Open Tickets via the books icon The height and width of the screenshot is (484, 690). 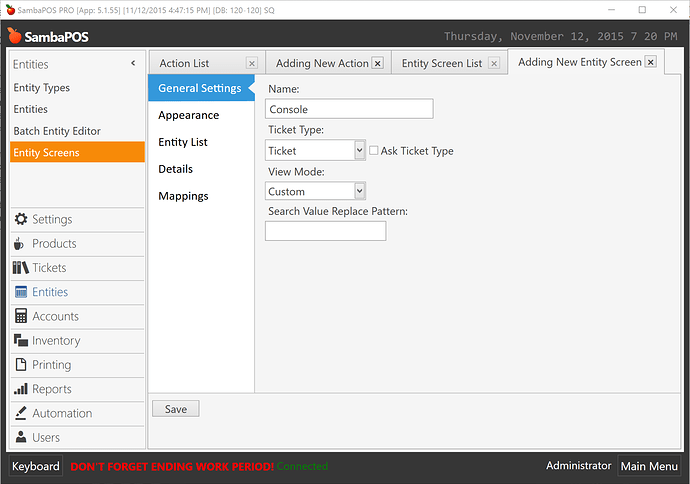[21, 267]
